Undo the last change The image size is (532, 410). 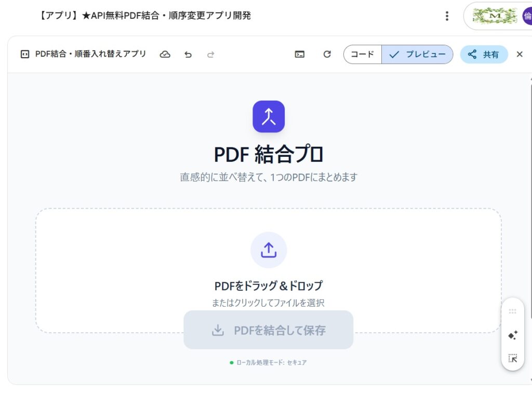pos(188,54)
